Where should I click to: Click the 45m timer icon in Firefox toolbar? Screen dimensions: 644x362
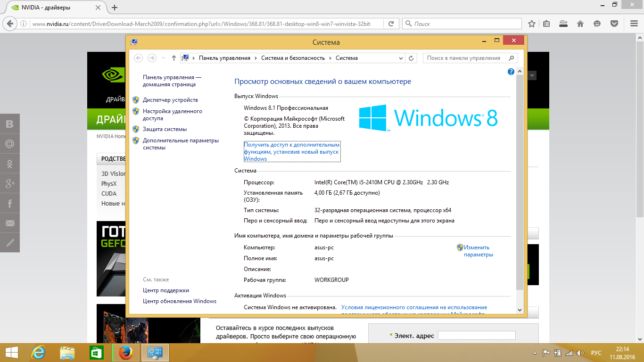click(563, 24)
